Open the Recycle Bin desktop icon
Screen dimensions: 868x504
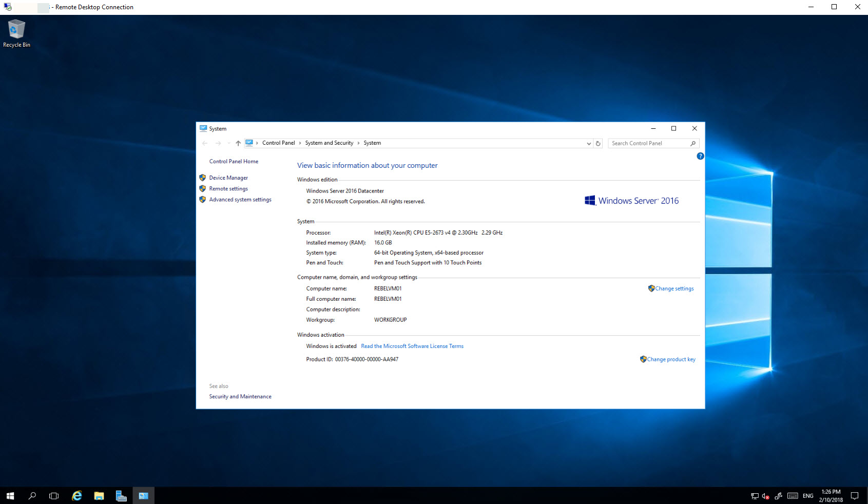coord(16,33)
